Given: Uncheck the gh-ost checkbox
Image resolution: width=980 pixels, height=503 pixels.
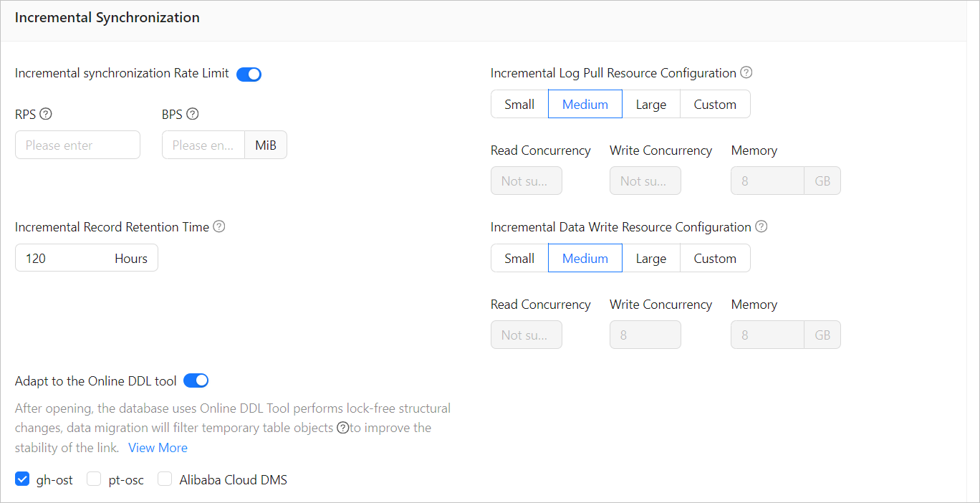Looking at the screenshot, I should pyautogui.click(x=22, y=479).
